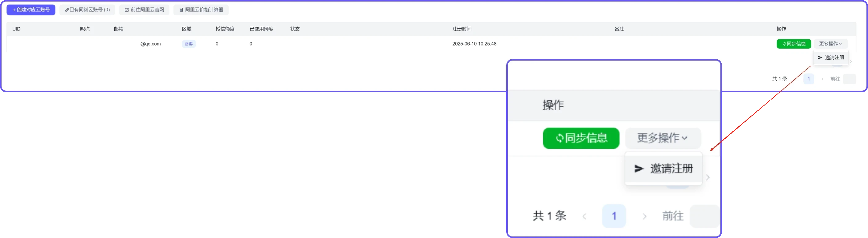Click the small 操作 column header in the main table
868x238 pixels.
click(781, 29)
